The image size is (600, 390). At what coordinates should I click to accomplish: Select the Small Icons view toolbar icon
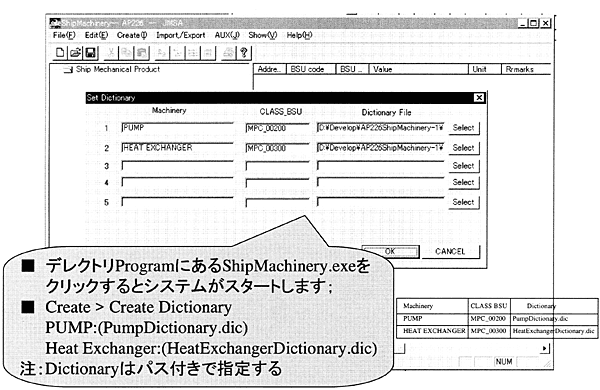click(177, 53)
